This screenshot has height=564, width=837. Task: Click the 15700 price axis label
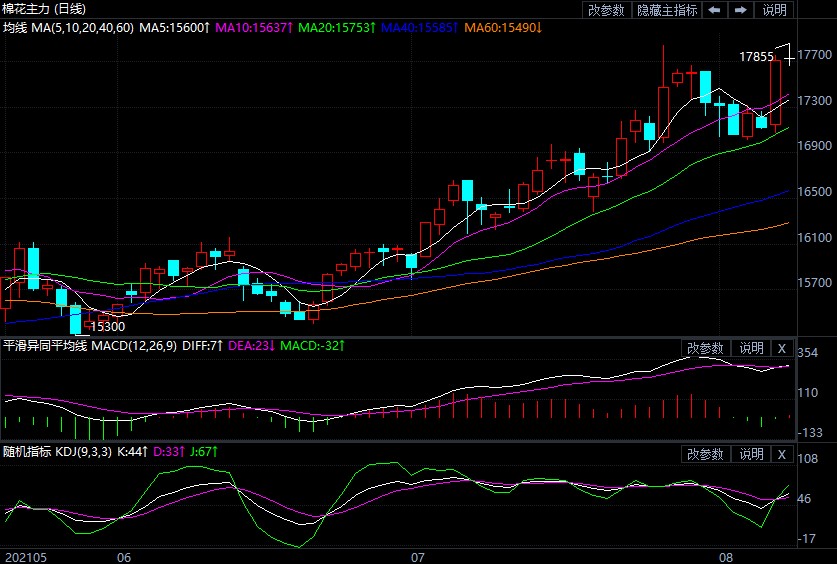click(815, 282)
